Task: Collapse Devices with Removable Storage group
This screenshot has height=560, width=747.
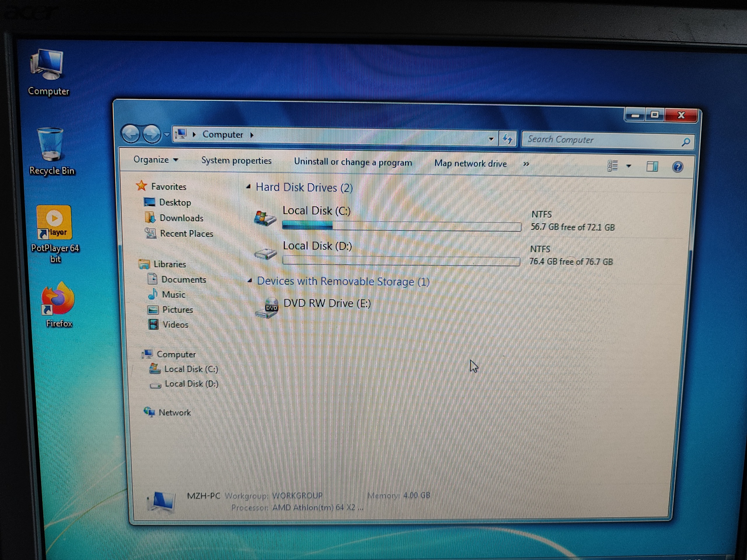Action: pyautogui.click(x=250, y=281)
